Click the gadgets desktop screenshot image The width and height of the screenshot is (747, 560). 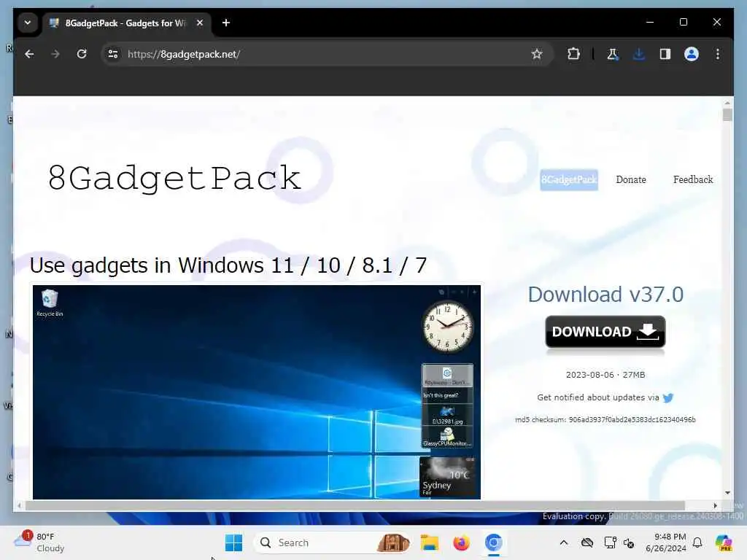point(256,392)
